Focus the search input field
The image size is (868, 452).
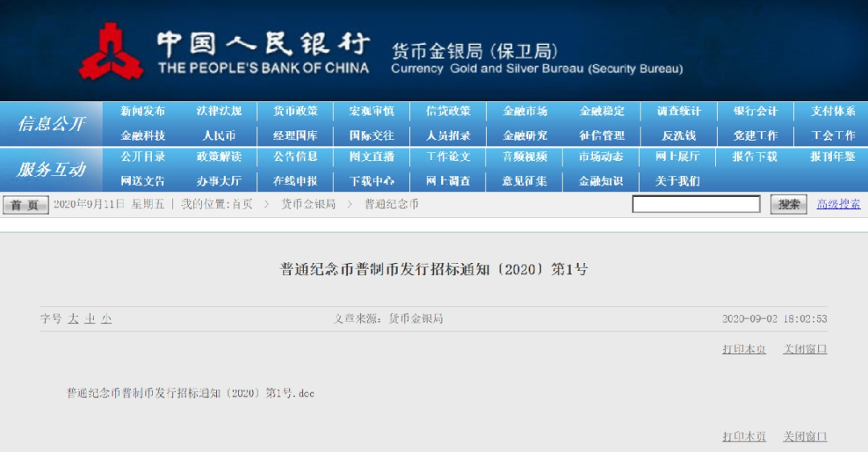tap(696, 204)
